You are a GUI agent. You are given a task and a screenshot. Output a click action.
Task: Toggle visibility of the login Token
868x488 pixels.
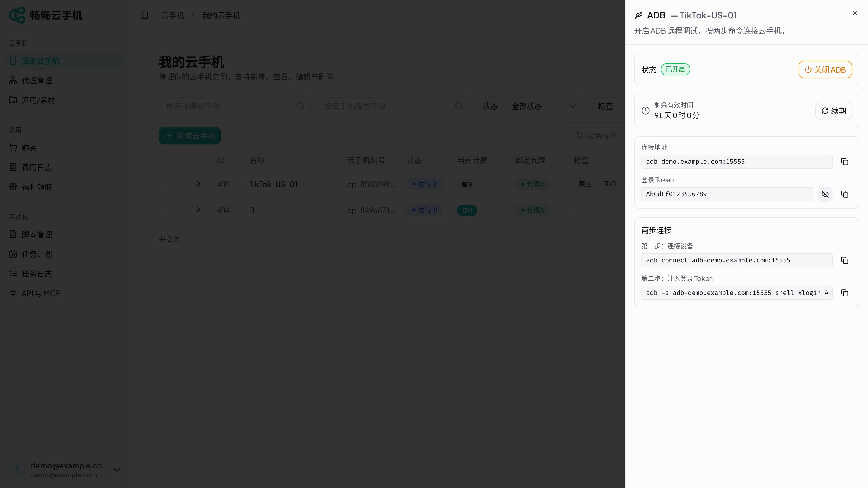[825, 194]
